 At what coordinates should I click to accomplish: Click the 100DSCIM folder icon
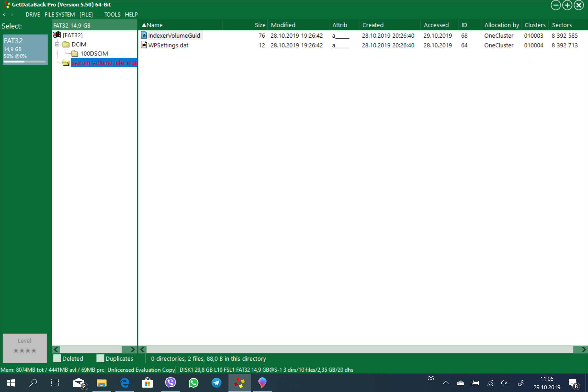point(75,54)
